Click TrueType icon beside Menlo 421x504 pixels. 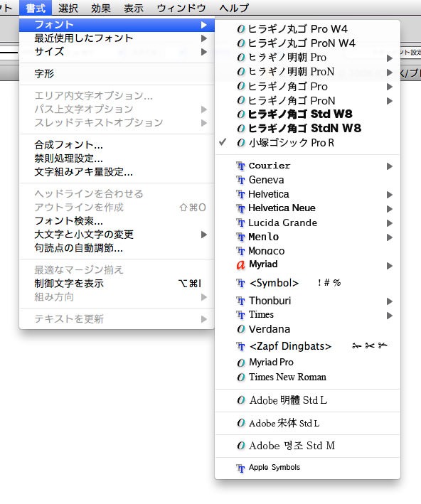(240, 237)
